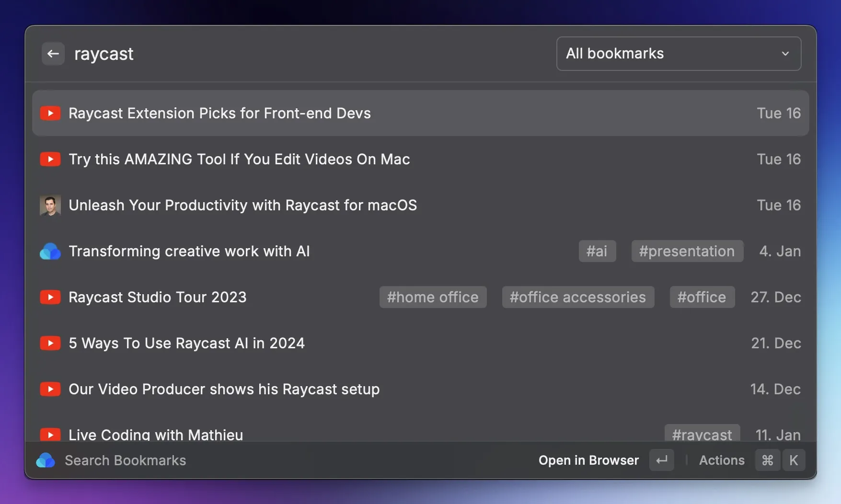Click cloud icon next to Transforming creative work
The width and height of the screenshot is (841, 504).
pyautogui.click(x=50, y=252)
